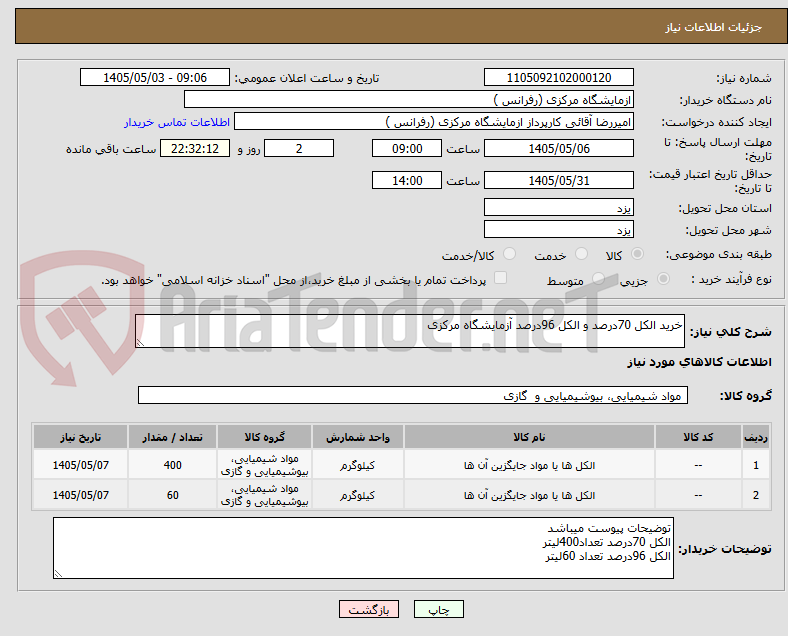The height and width of the screenshot is (636, 788).
Task: Click the ردیف column header
Action: click(x=755, y=437)
